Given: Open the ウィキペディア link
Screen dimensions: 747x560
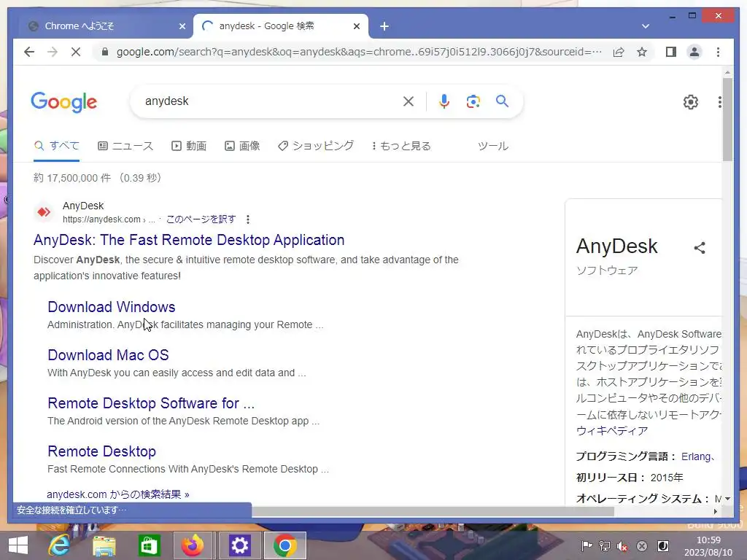Looking at the screenshot, I should coord(612,431).
